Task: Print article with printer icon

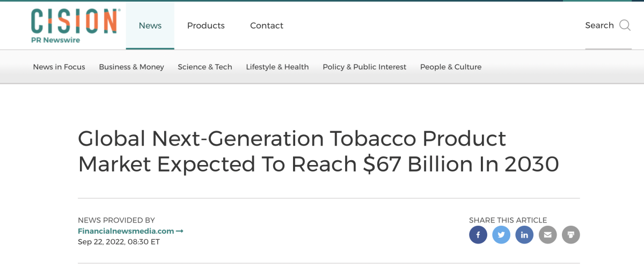Action: point(571,235)
